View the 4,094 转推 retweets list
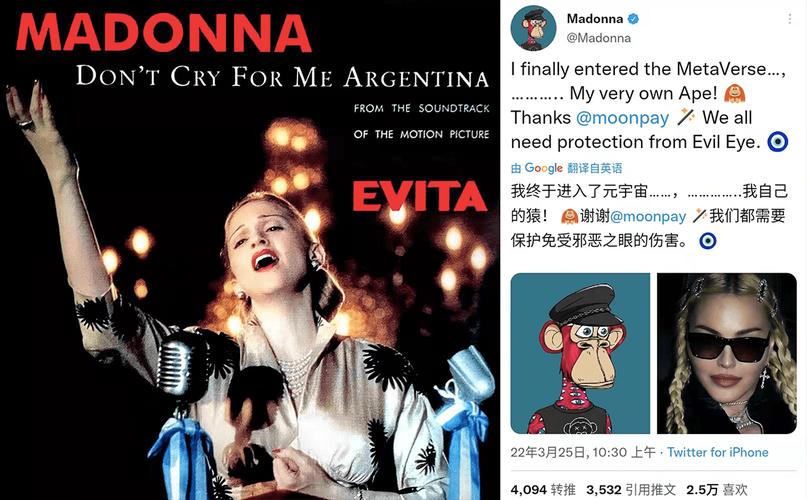 coord(543,489)
